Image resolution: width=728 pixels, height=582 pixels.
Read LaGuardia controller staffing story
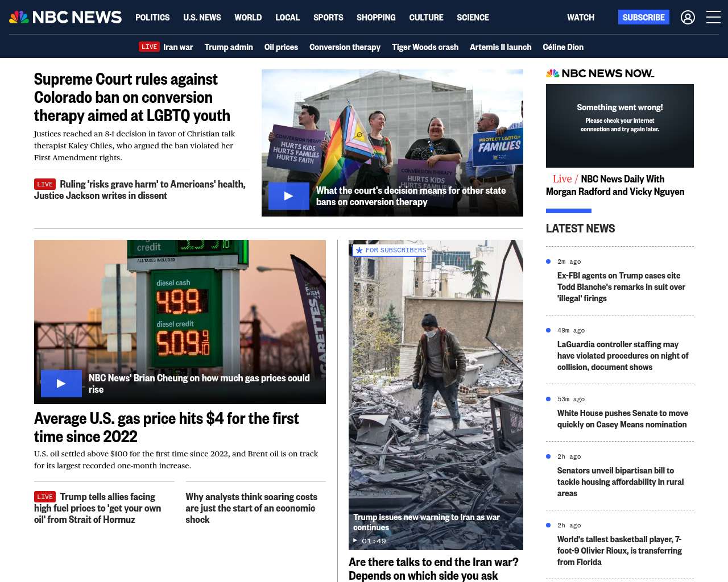coord(623,356)
